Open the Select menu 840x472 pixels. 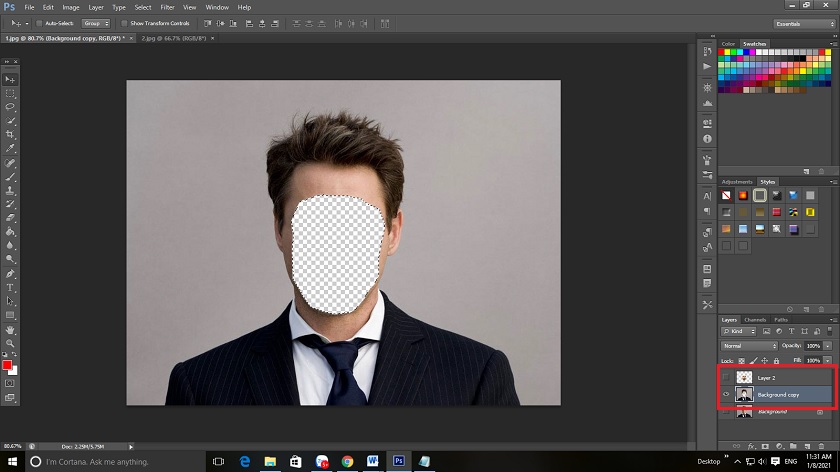point(142,8)
